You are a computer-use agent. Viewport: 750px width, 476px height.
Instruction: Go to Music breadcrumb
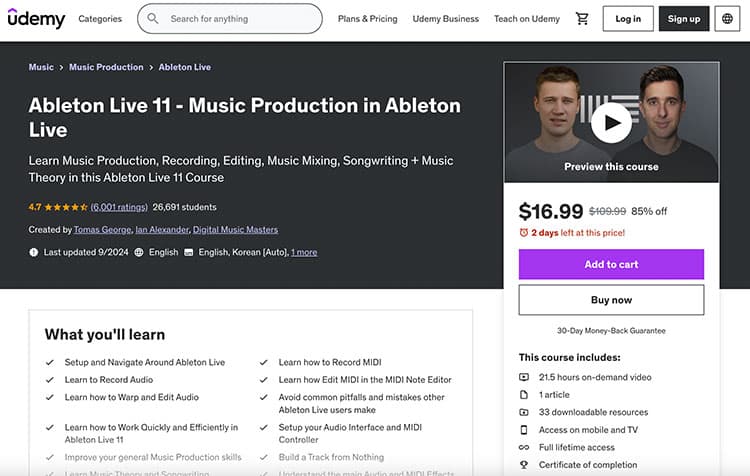coord(41,67)
